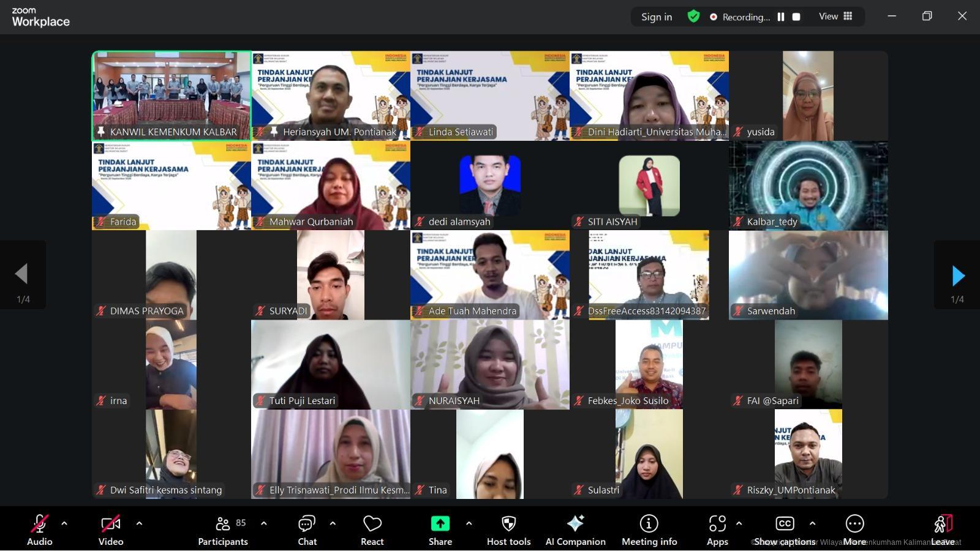
Task: Expand audio options chevron
Action: click(x=64, y=523)
